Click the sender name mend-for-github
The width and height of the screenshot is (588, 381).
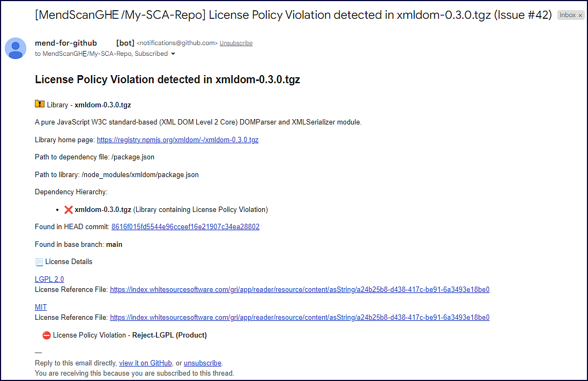[66, 43]
